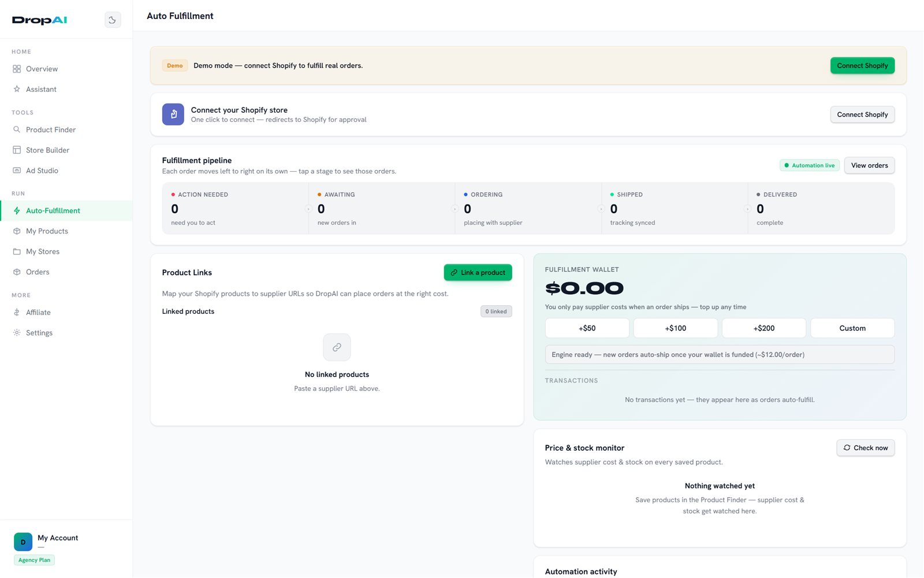Screen dimensions: 924x578
Task: Select the Shipped pipeline stage
Action: point(675,209)
